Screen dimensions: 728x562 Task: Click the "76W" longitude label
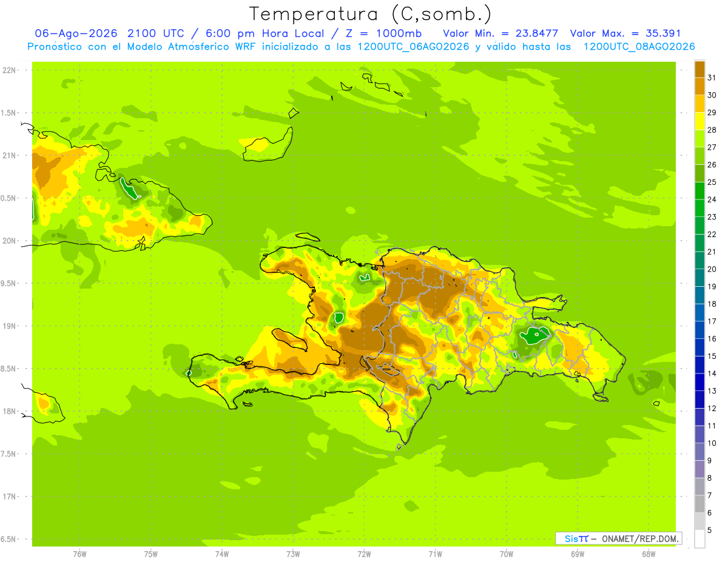tap(79, 554)
